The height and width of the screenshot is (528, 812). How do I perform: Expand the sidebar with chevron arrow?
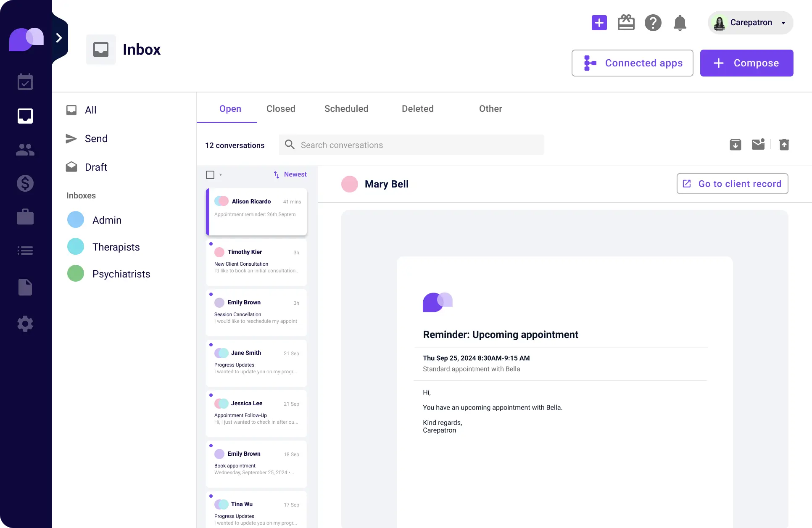(59, 38)
